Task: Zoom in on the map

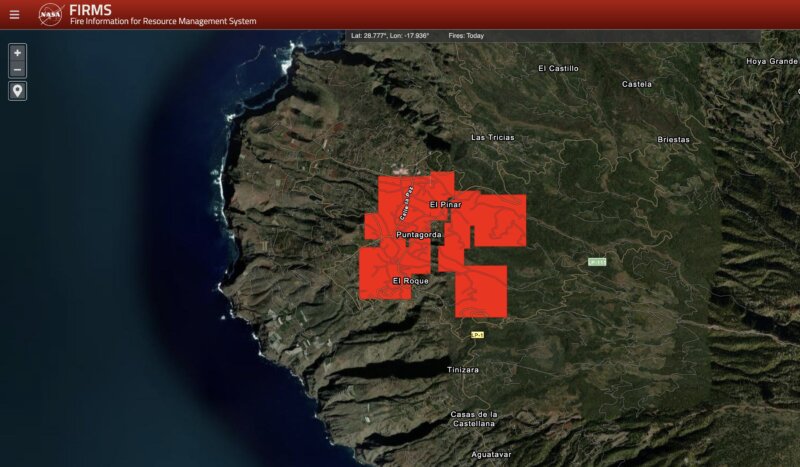Action: coord(17,52)
